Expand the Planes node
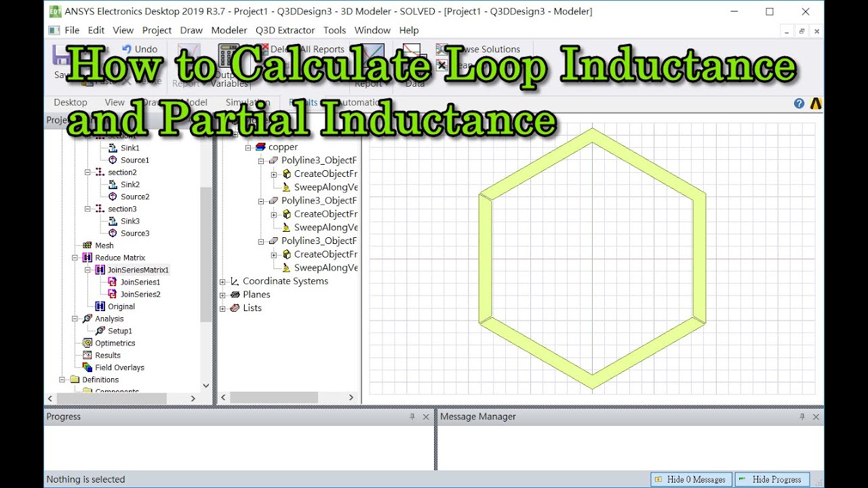 point(222,295)
